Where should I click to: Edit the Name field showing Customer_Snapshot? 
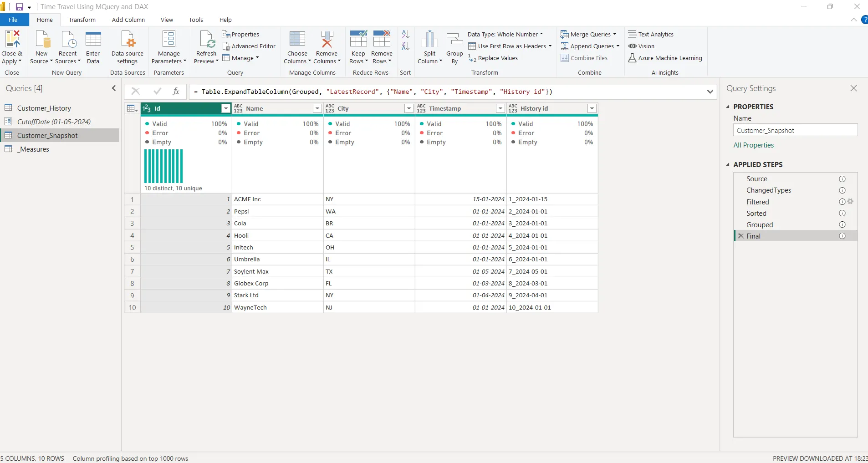coord(796,130)
